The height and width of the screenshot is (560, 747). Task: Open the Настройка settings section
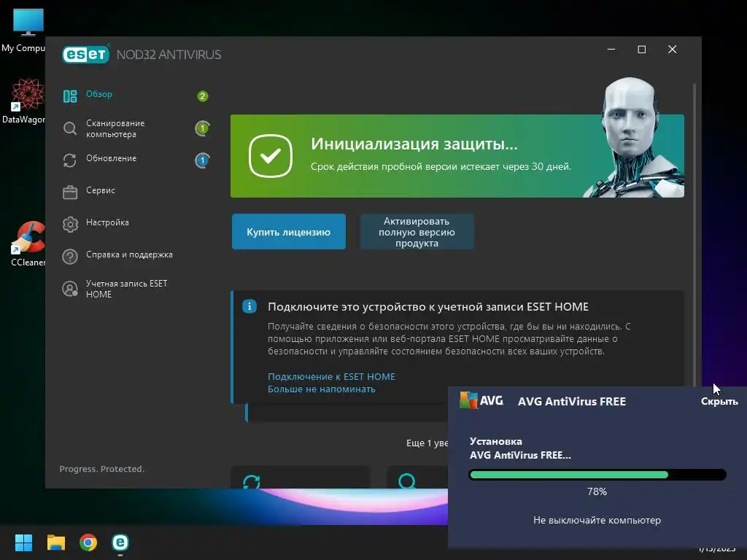tap(107, 222)
